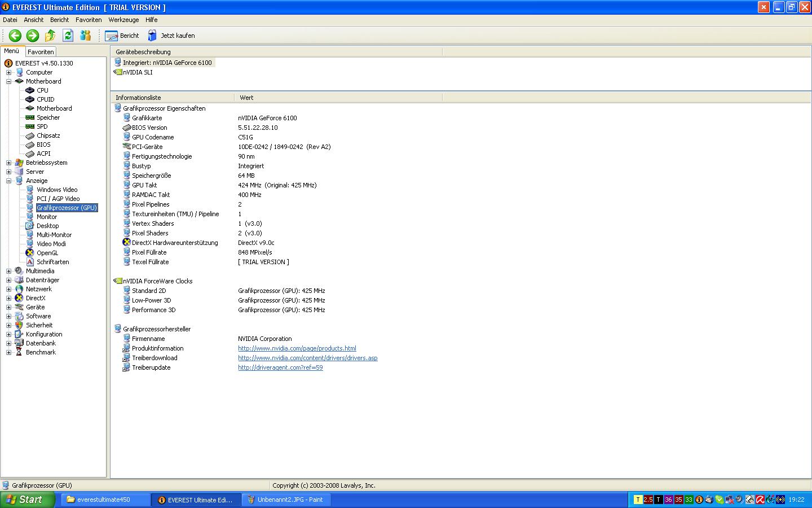Screen dimensions: 812x508
Task: Click the users/favorites toolbar icon
Action: tap(86, 36)
